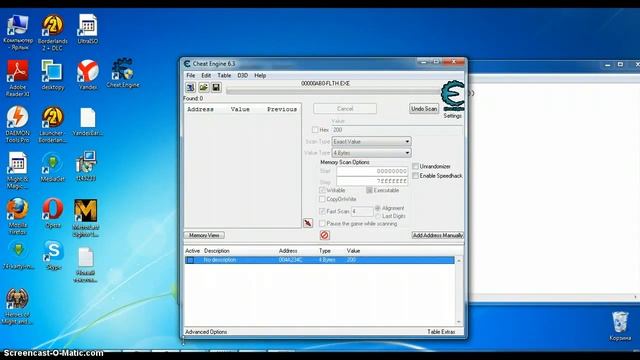Click the Description column header
Screen dimensions: 640x360
click(x=217, y=251)
